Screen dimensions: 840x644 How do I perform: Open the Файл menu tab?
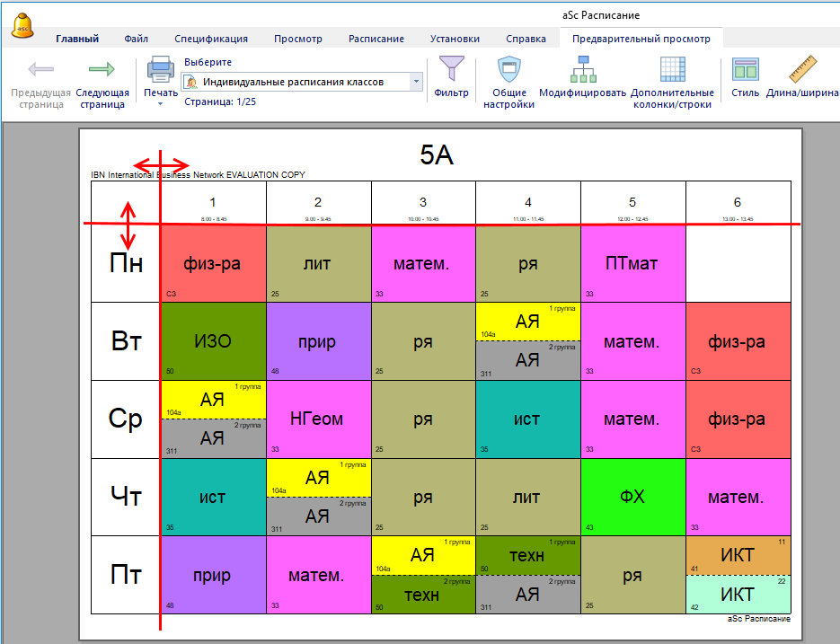(137, 39)
